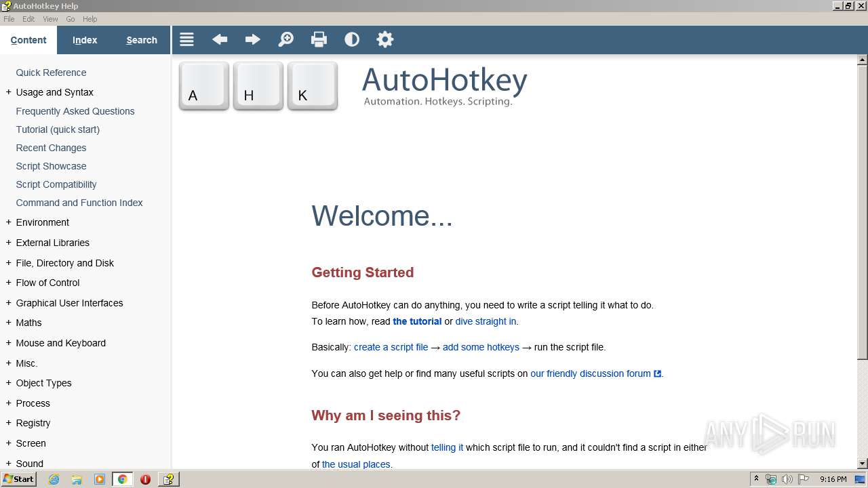The width and height of the screenshot is (868, 488).
Task: Click the K keyboard key logo
Action: point(313,86)
